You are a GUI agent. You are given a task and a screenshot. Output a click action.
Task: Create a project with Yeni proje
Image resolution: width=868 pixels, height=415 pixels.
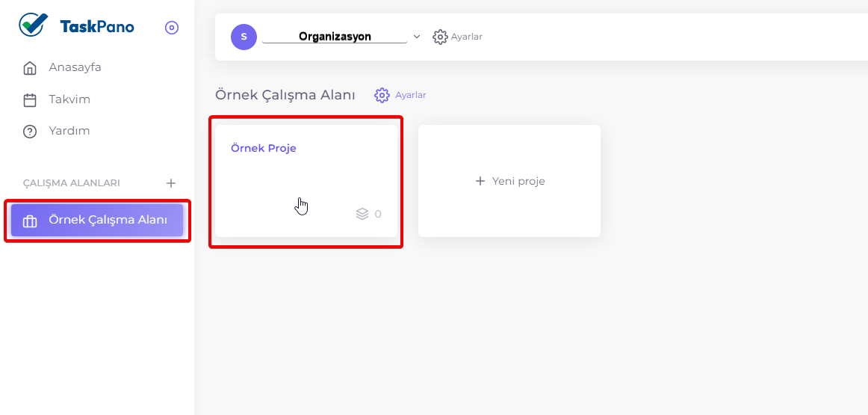point(509,181)
